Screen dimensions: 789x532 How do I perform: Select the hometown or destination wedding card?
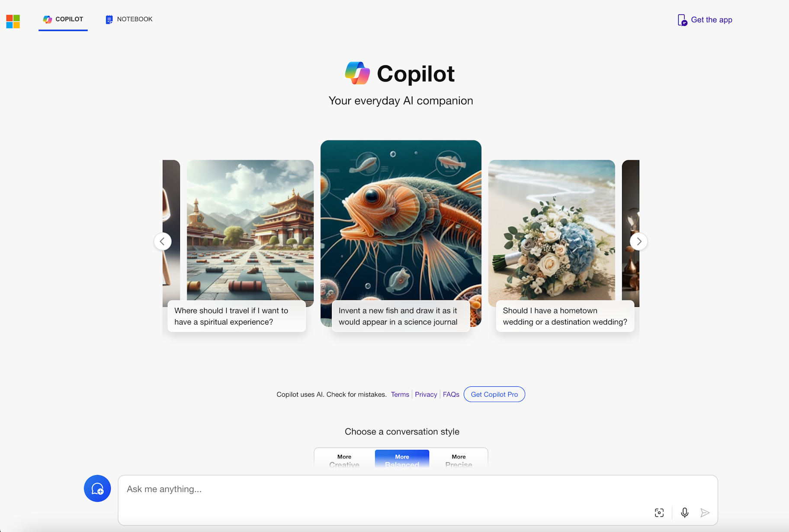pyautogui.click(x=561, y=246)
